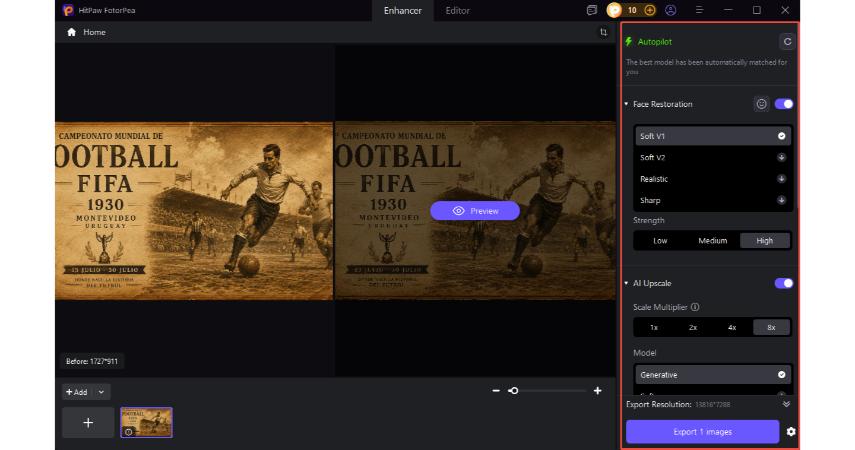855x450 pixels.
Task: Download the Sharp model
Action: pyautogui.click(x=781, y=200)
